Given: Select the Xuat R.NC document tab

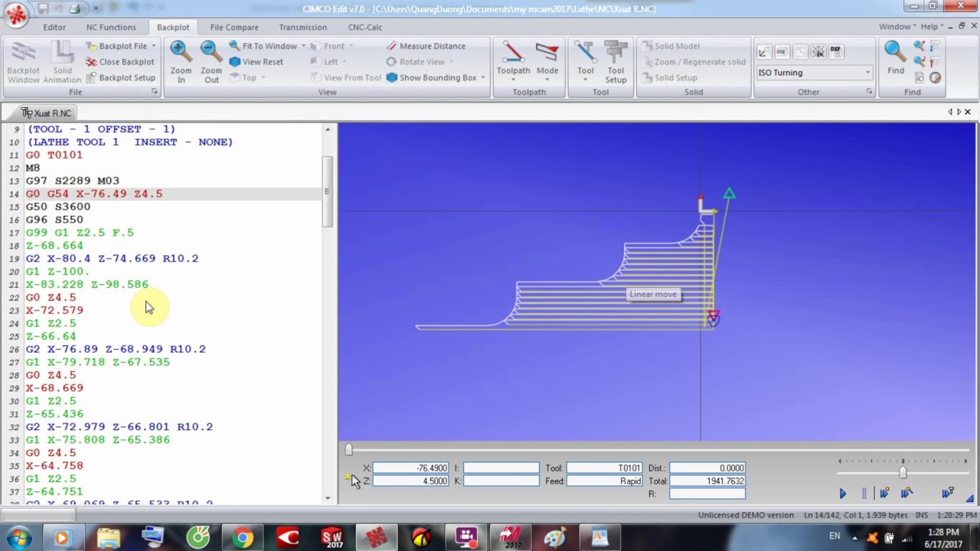Looking at the screenshot, I should (47, 112).
